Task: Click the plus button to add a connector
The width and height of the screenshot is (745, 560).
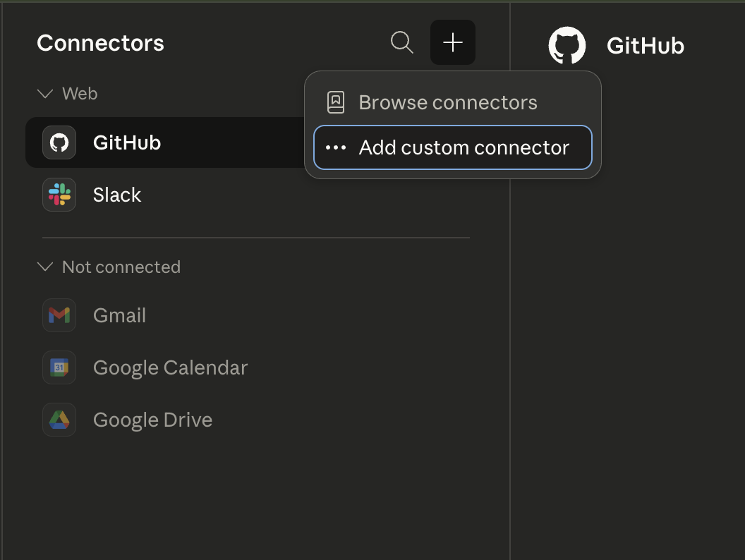Action: [453, 42]
